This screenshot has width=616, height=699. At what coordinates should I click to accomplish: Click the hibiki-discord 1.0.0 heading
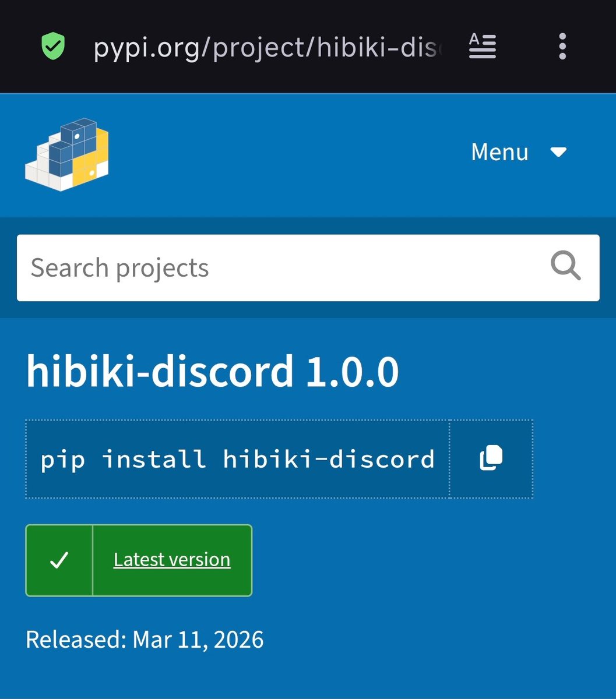(213, 372)
